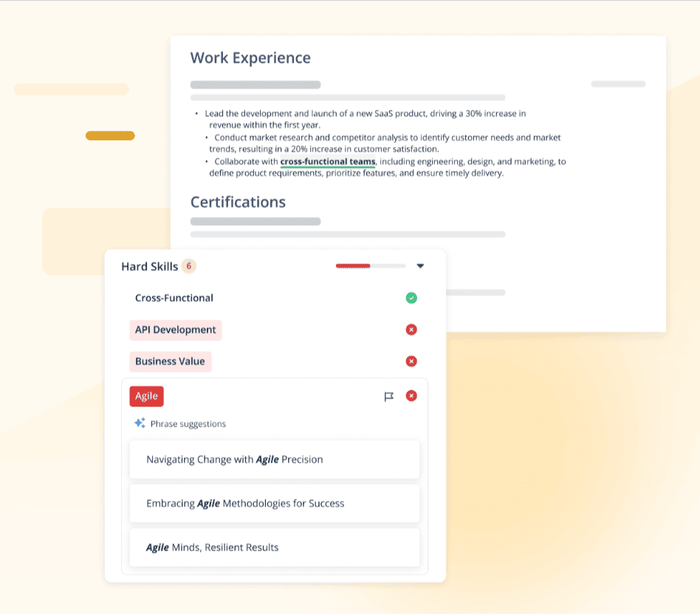This screenshot has height=614, width=700.
Task: Click the highlighted 'cross-functional teams' keyword
Action: [328, 162]
